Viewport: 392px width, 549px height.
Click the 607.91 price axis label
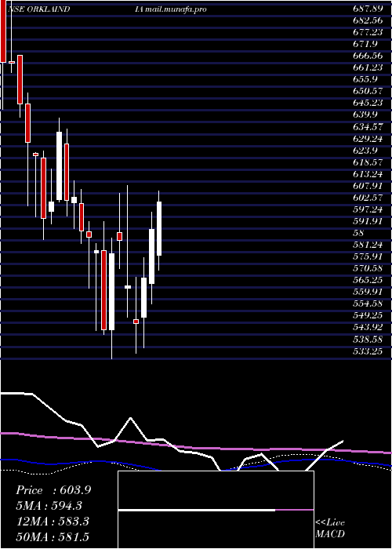click(368, 186)
